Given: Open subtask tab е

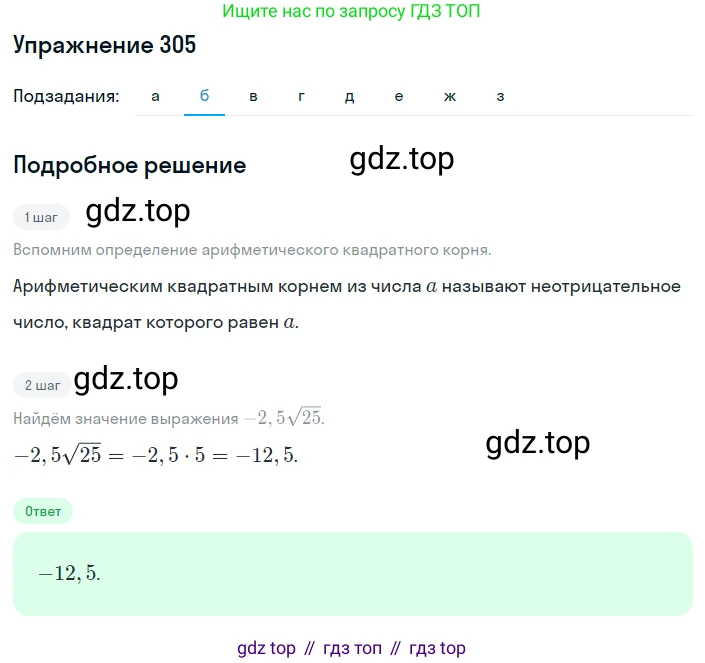Looking at the screenshot, I should click(399, 96).
